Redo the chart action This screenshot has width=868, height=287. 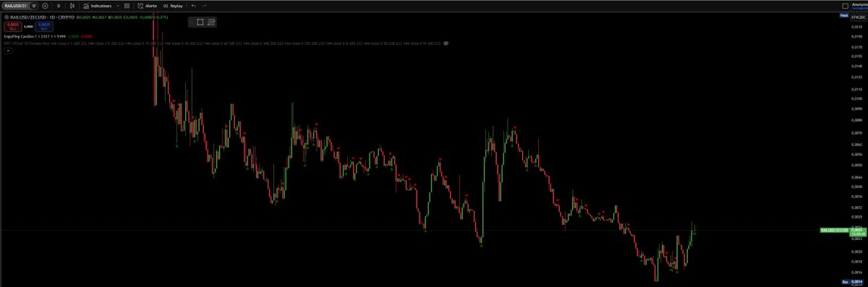click(x=204, y=5)
